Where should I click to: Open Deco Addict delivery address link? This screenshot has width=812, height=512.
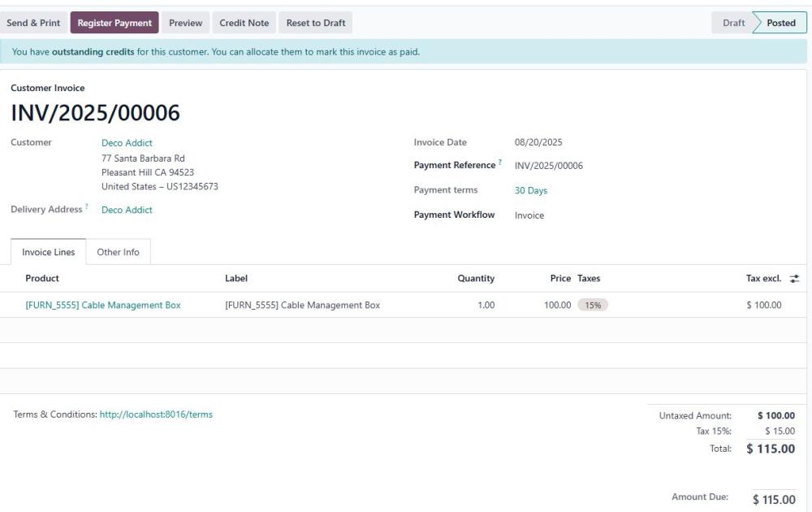[x=127, y=210]
